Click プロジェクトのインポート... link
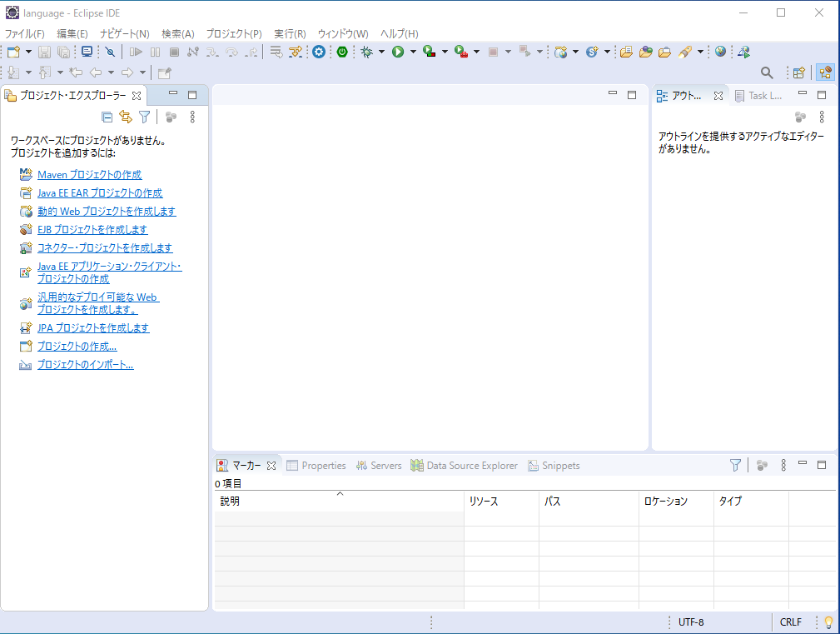 pyautogui.click(x=85, y=364)
